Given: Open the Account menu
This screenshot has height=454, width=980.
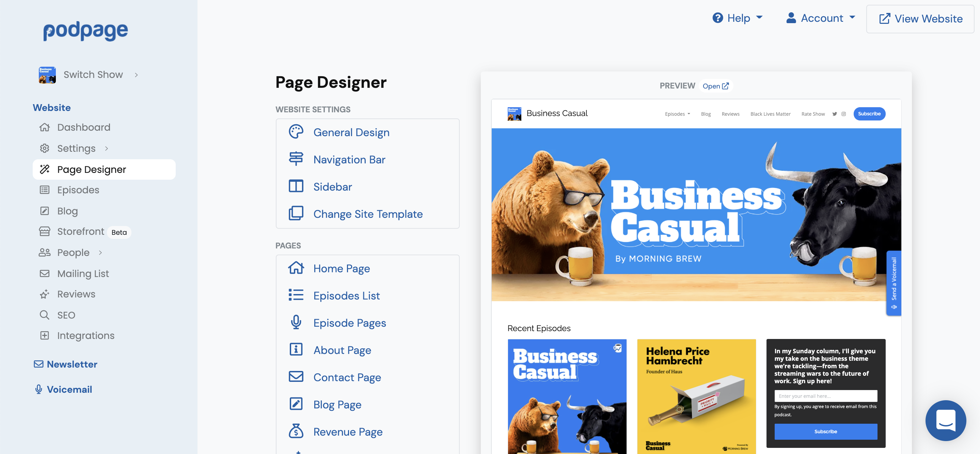Looking at the screenshot, I should point(820,18).
